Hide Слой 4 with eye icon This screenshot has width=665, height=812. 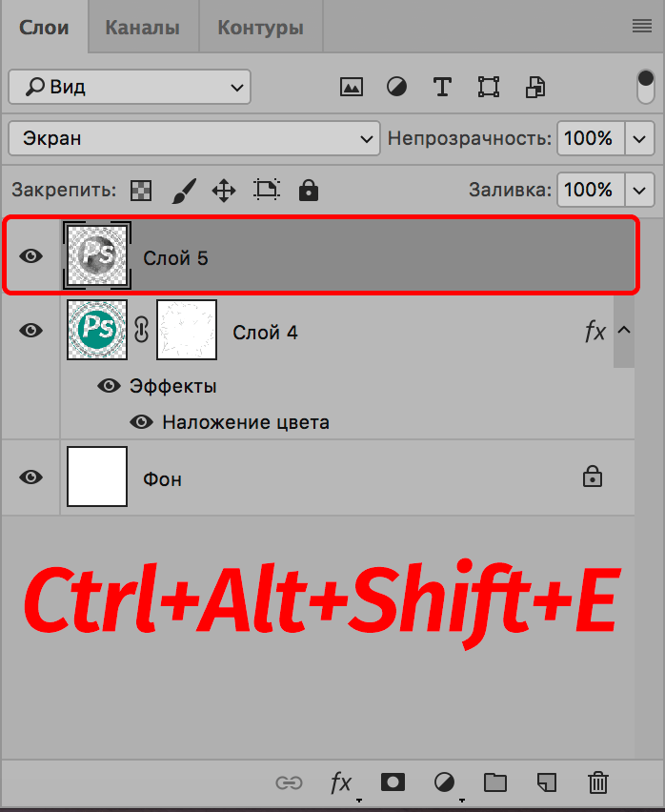coord(31,330)
